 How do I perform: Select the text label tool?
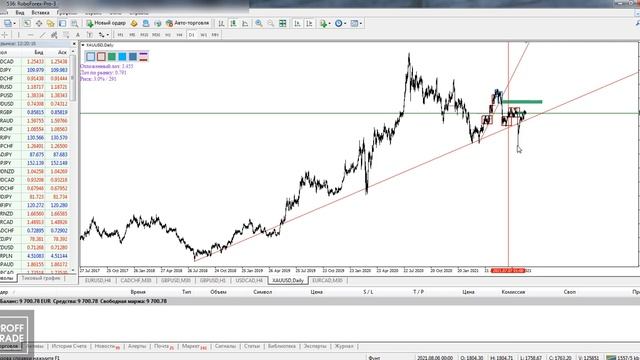tap(89, 35)
